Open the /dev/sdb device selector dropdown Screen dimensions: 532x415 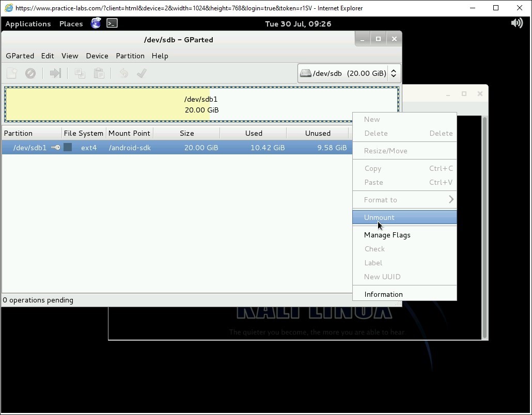(x=349, y=73)
